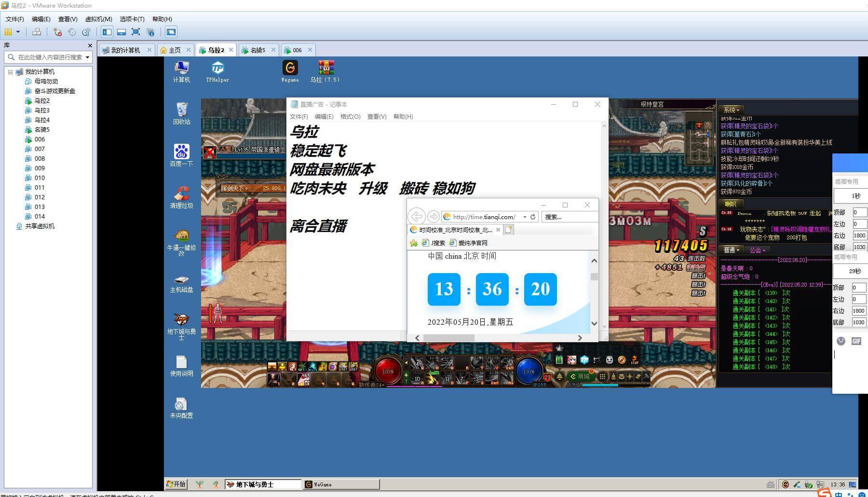Open the 虚拟机(M) menu in VMware
The image size is (868, 497).
coord(98,19)
